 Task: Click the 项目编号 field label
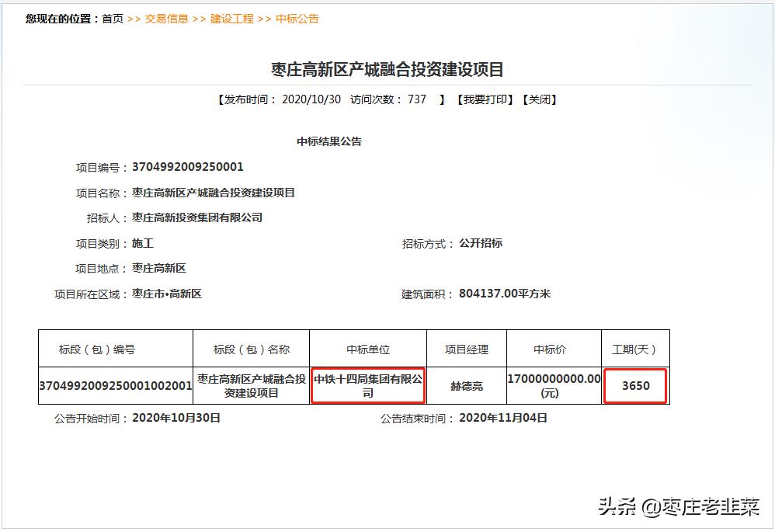click(102, 168)
